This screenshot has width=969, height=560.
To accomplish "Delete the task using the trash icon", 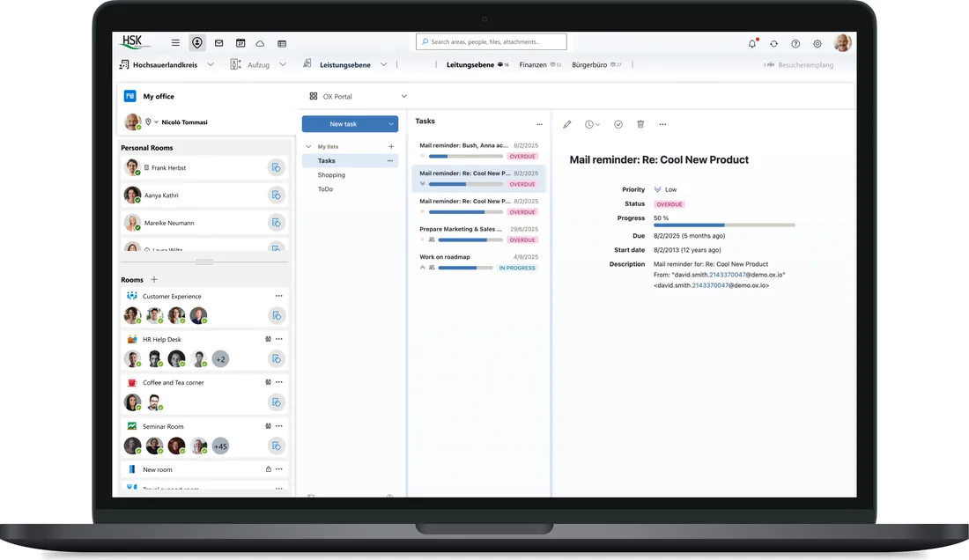I will point(640,124).
